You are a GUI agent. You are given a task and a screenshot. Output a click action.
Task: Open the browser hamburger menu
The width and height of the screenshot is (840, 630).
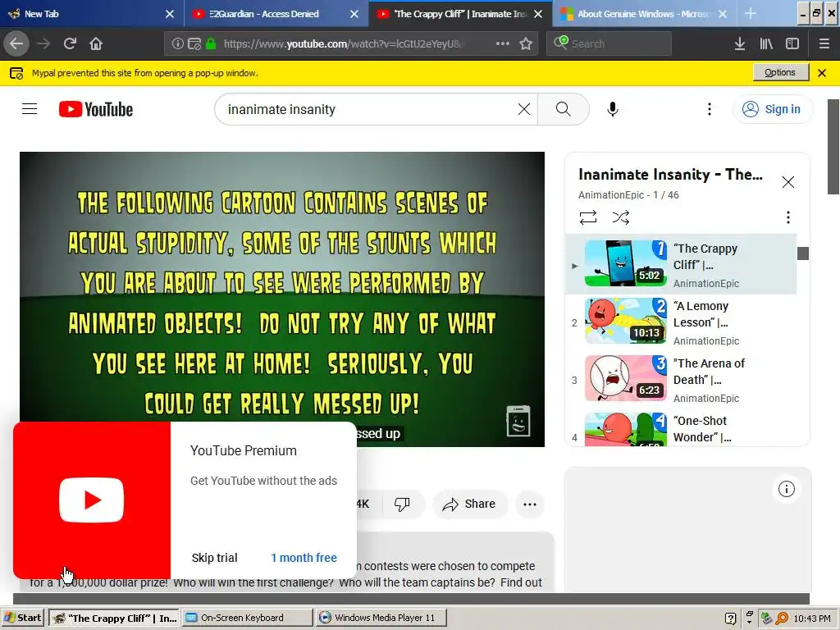click(824, 43)
